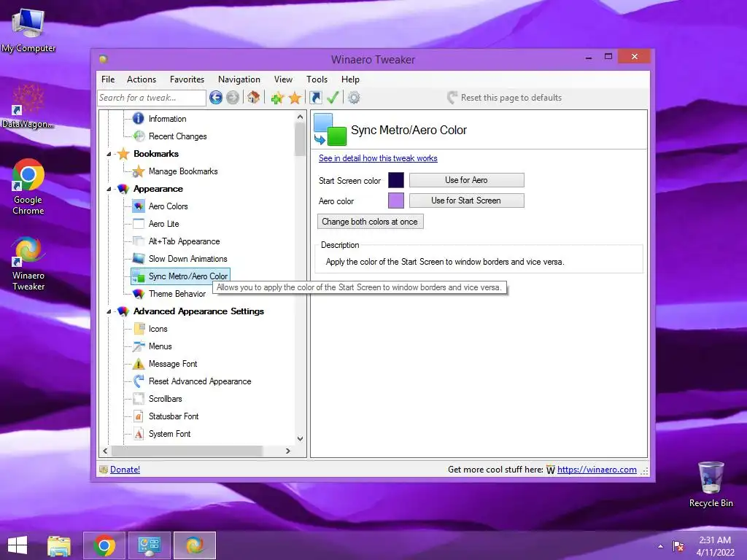The width and height of the screenshot is (747, 560).
Task: Click the Theme Behavior icon
Action: coord(139,294)
